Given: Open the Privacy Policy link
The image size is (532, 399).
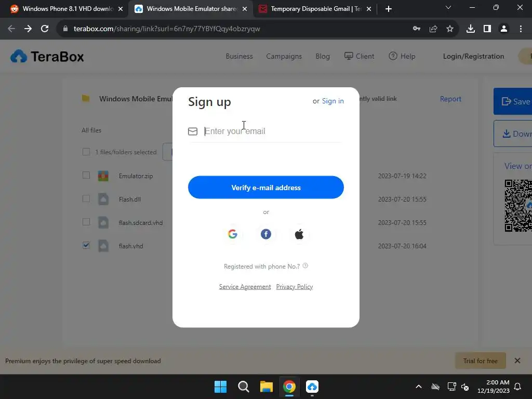Looking at the screenshot, I should (x=295, y=287).
